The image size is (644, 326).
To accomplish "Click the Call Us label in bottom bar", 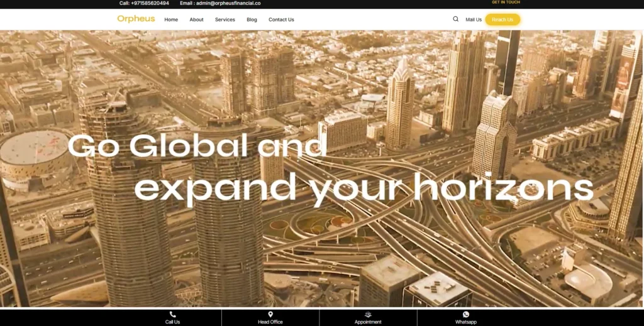I will click(172, 322).
